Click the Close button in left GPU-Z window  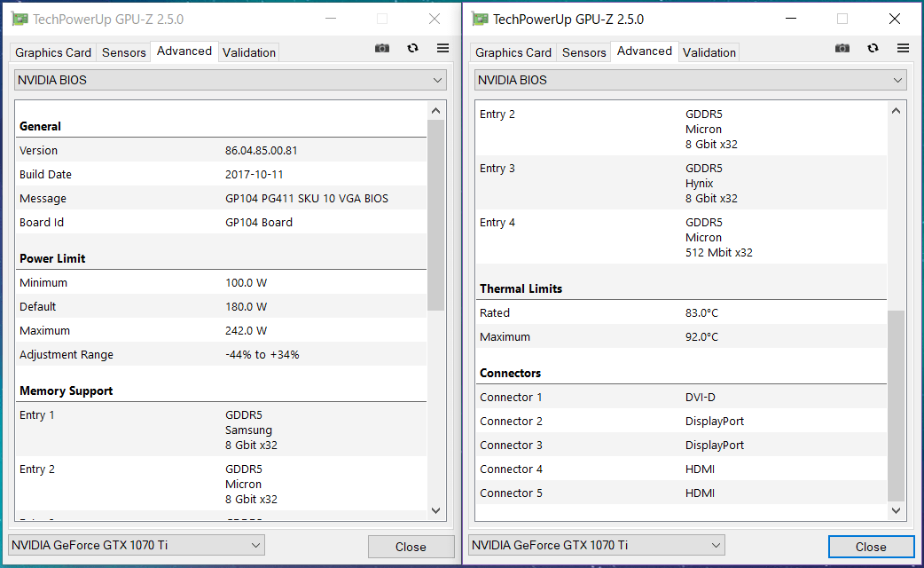pyautogui.click(x=411, y=547)
